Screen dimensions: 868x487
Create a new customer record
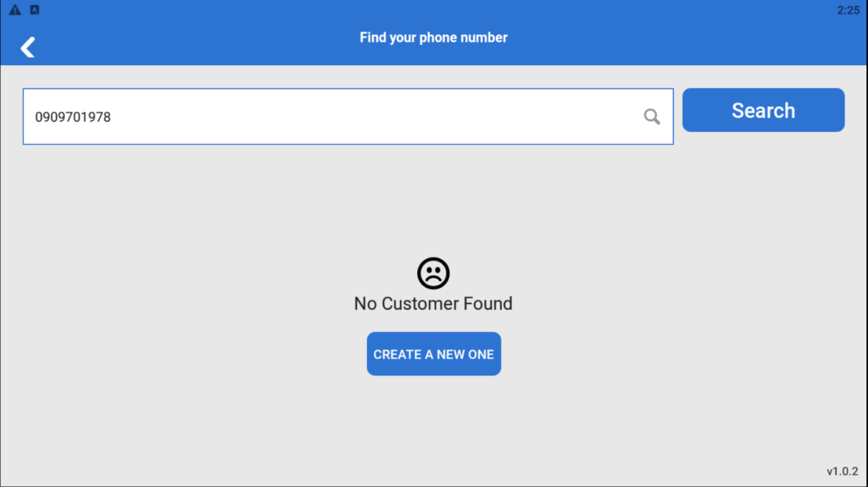tap(433, 354)
